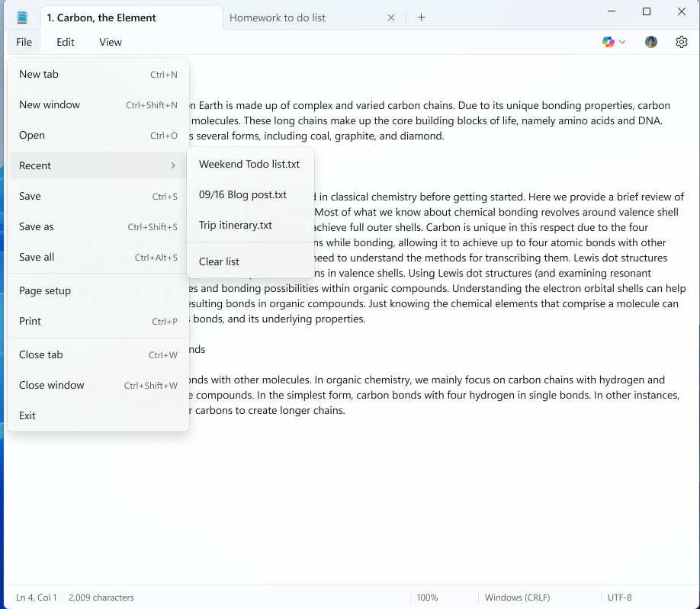Image resolution: width=700 pixels, height=609 pixels.
Task: Choose New window menu item
Action: click(x=98, y=104)
